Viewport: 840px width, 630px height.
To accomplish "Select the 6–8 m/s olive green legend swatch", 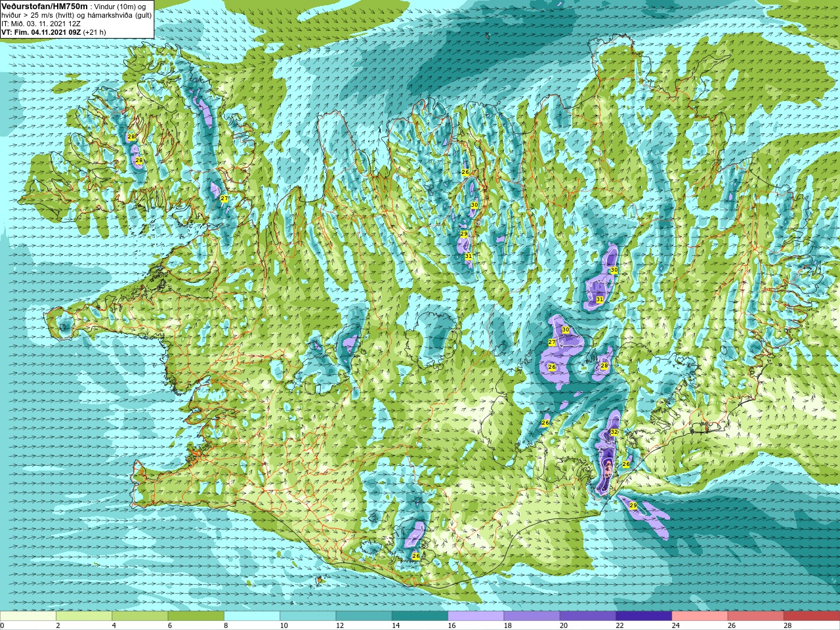I will click(x=196, y=616).
